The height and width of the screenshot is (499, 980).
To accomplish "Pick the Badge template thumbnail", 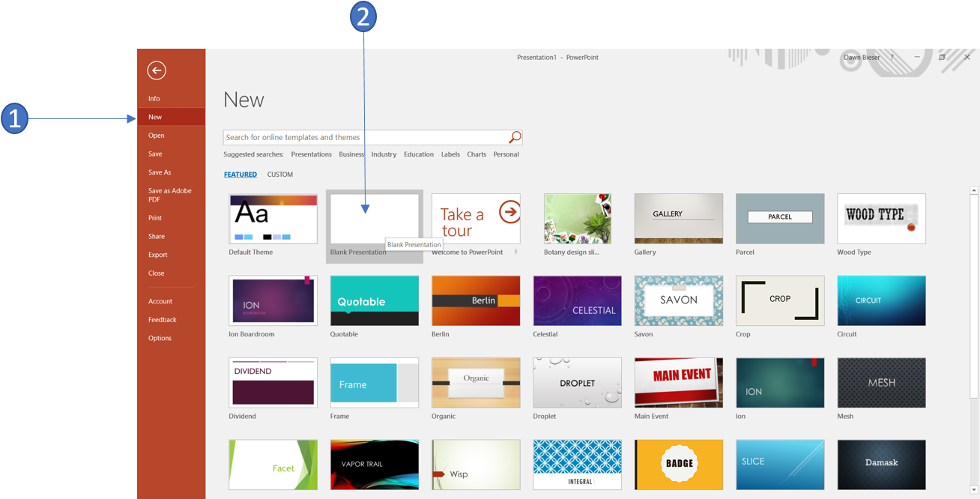I will click(x=678, y=464).
